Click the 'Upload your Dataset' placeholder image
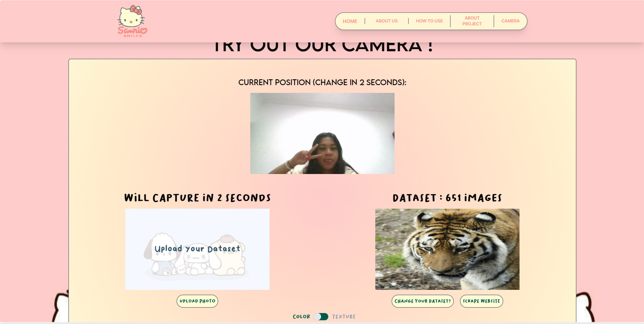This screenshot has height=324, width=644. click(x=197, y=249)
